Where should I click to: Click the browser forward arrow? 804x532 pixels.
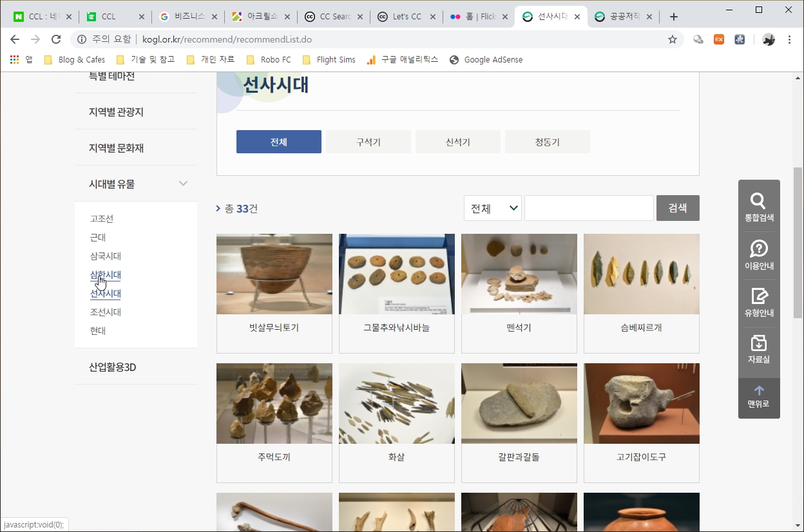(x=35, y=39)
